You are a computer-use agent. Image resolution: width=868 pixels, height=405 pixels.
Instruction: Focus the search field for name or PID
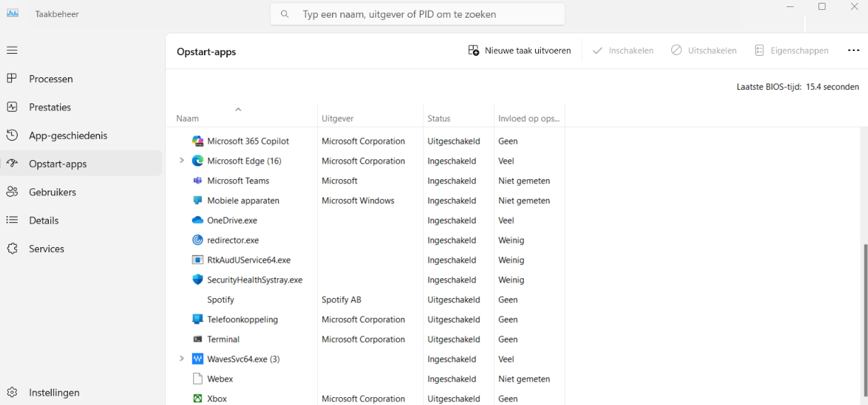418,14
